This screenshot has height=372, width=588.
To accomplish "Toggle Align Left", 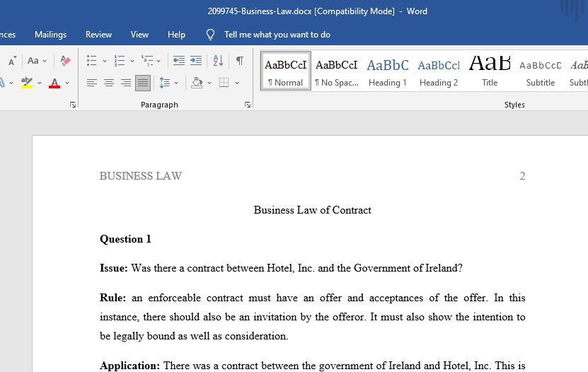I will click(91, 83).
